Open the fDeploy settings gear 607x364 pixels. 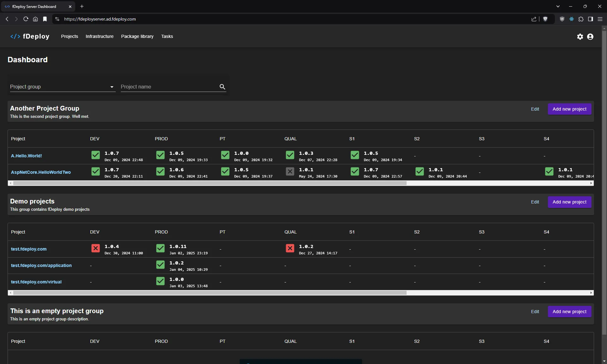pyautogui.click(x=580, y=37)
